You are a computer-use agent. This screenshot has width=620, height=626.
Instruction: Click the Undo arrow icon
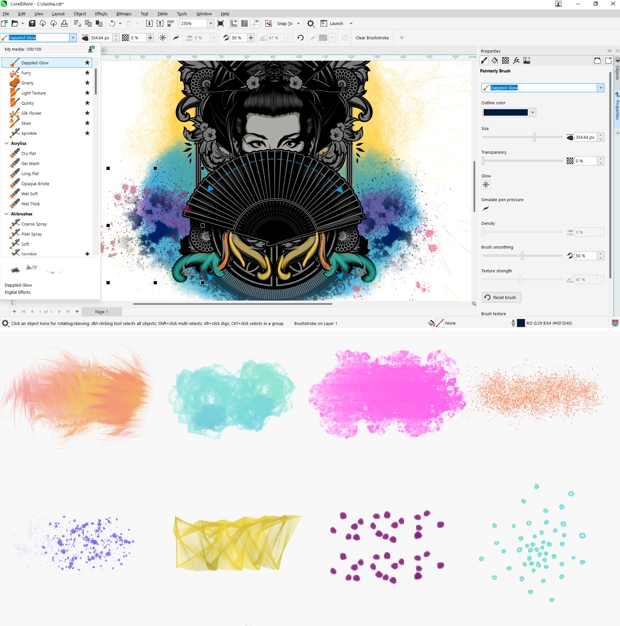(112, 24)
